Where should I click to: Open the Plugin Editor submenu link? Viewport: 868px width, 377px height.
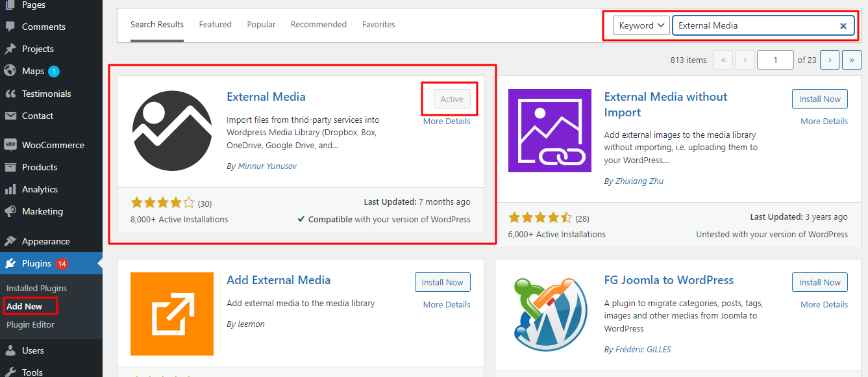point(31,324)
